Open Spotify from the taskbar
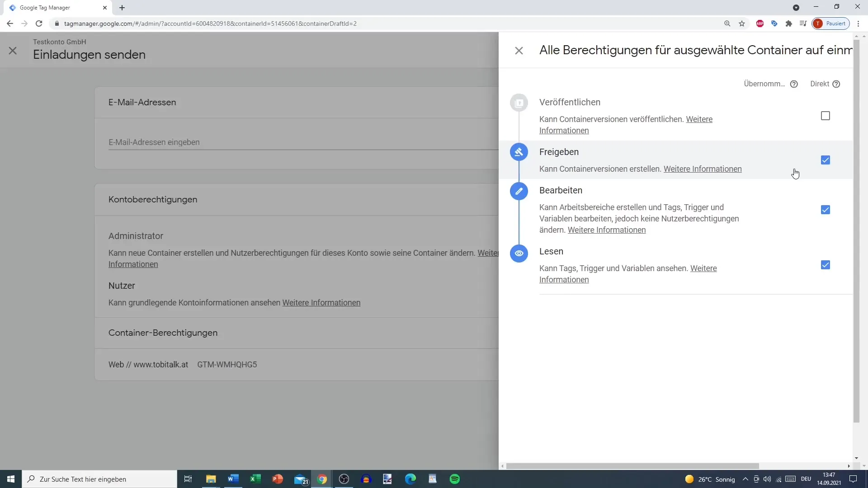The width and height of the screenshot is (868, 488). click(455, 479)
